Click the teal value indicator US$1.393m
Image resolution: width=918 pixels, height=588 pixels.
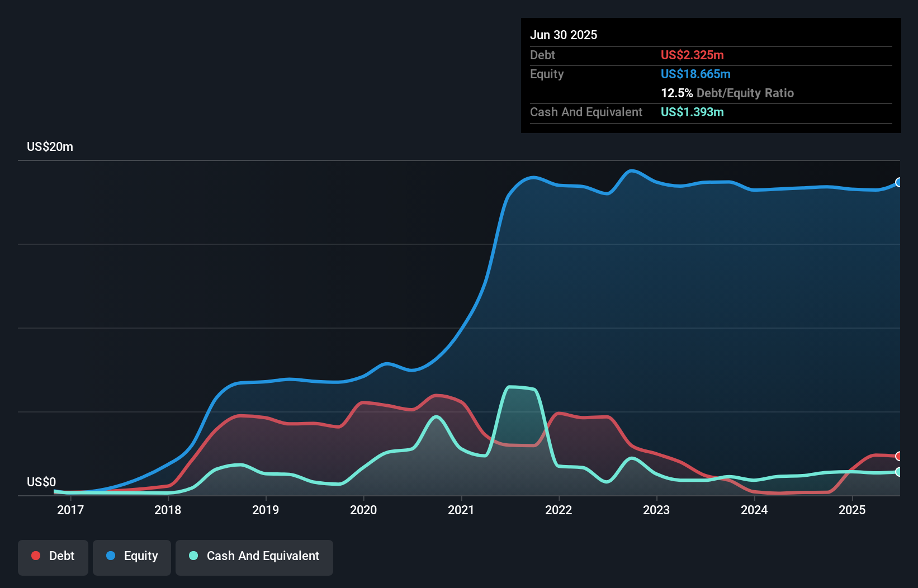click(x=692, y=112)
